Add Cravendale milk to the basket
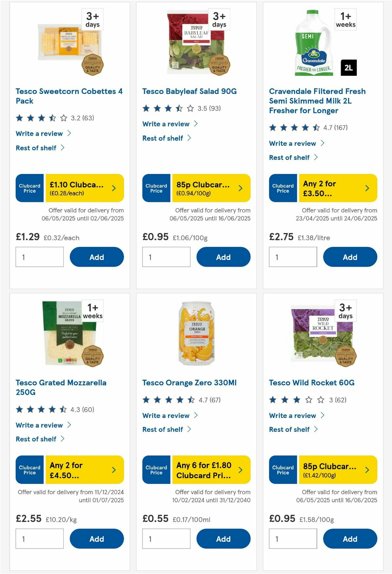This screenshot has width=392, height=574. [x=350, y=257]
